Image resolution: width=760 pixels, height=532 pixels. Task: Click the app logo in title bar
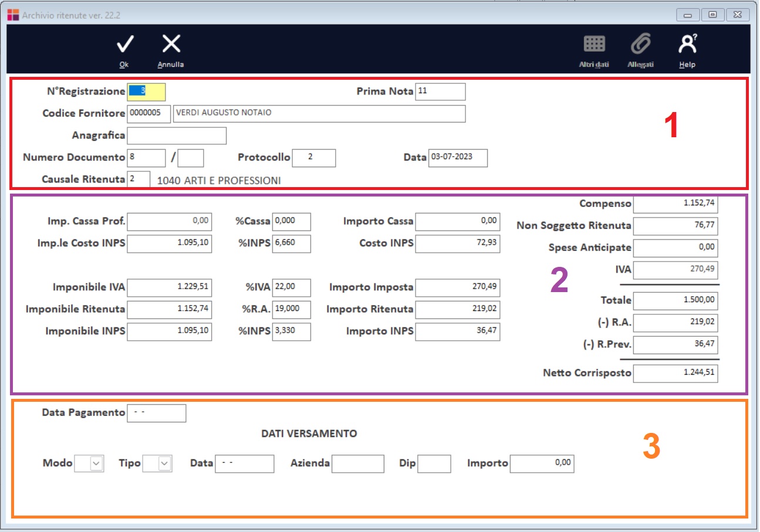[13, 15]
